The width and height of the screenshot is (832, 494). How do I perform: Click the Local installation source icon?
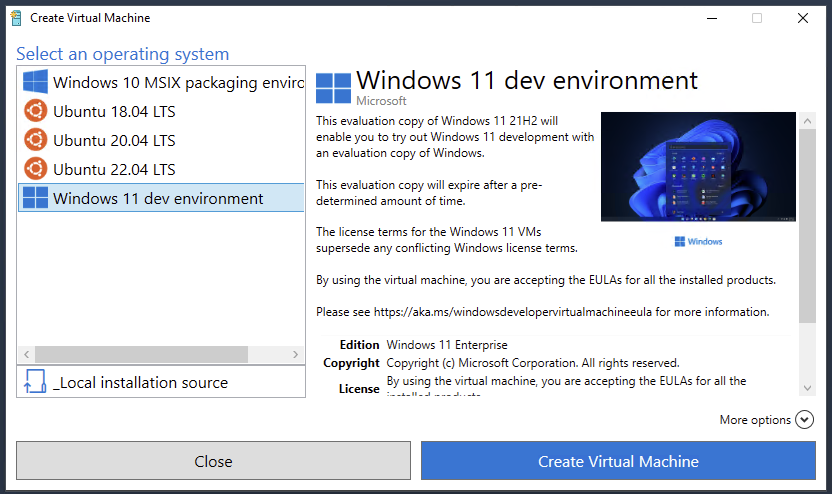click(35, 382)
